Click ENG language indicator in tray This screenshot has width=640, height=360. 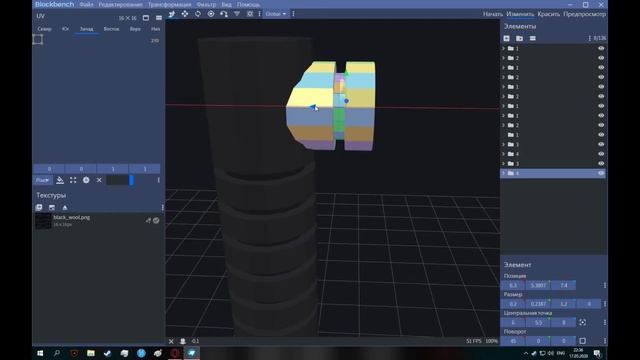pos(561,353)
